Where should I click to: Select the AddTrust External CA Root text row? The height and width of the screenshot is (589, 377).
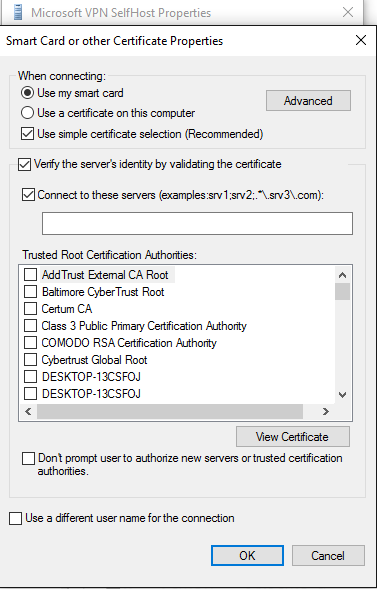[105, 275]
